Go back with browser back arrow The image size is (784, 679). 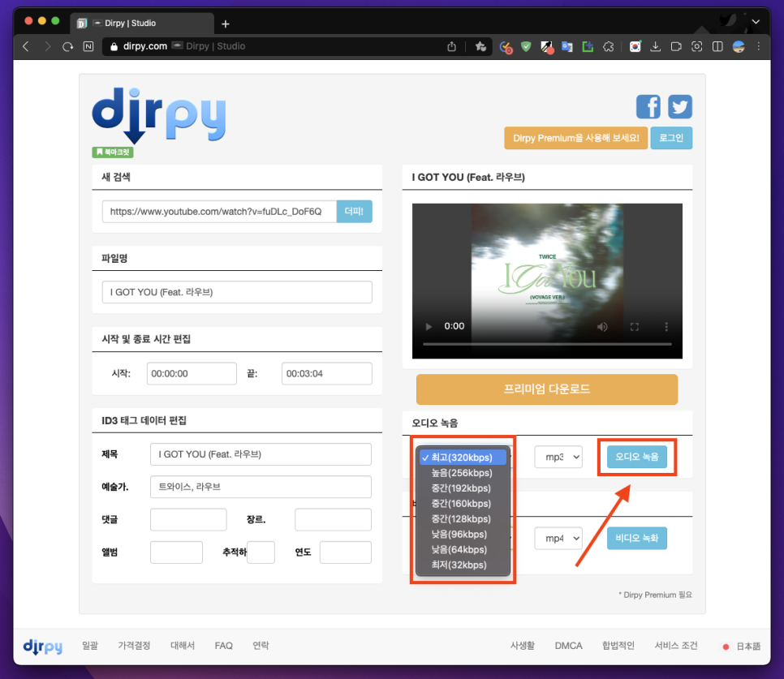(x=26, y=46)
